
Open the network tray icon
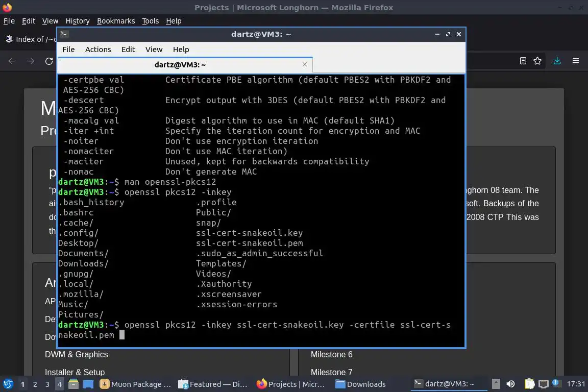(544, 384)
